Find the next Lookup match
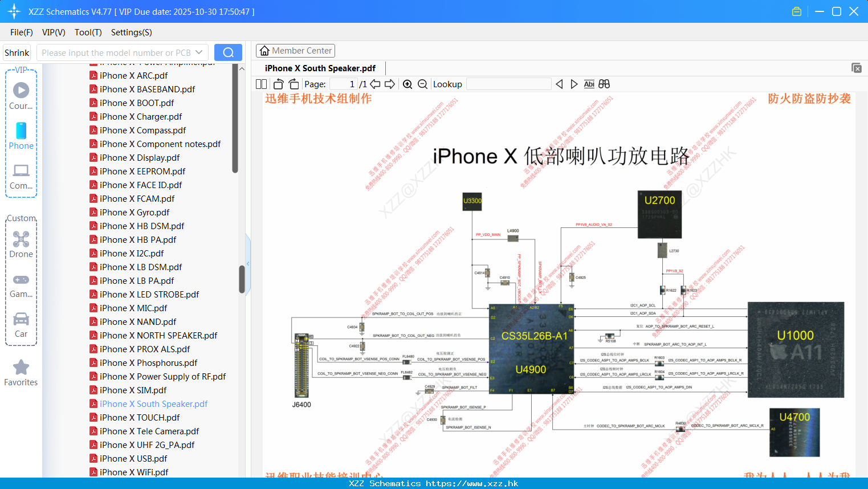Viewport: 868px width, 489px height. coord(574,84)
